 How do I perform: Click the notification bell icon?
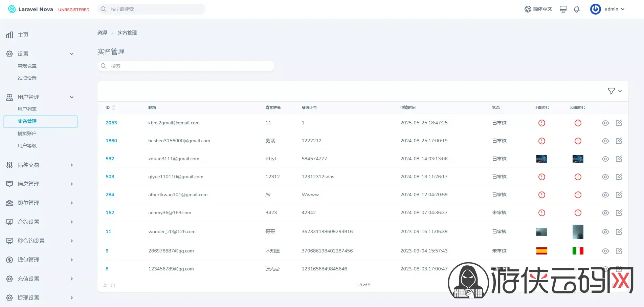point(577,9)
